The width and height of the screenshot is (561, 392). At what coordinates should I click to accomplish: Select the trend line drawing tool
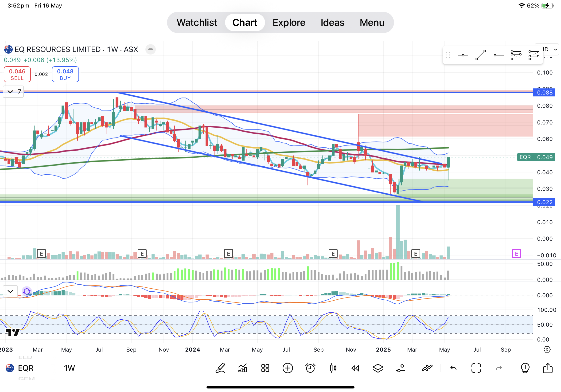(x=481, y=55)
